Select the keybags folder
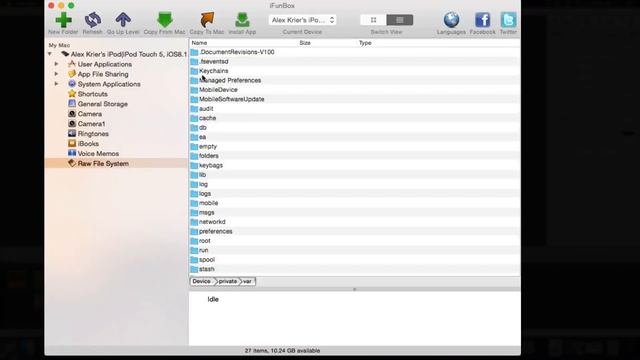Screen dimensions: 640x360 click(355, 165)
